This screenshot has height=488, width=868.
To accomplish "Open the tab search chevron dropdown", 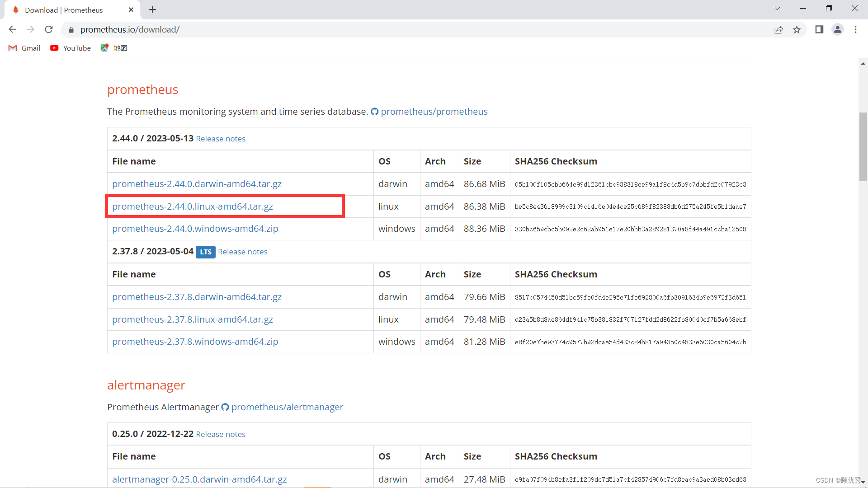I will [x=778, y=8].
